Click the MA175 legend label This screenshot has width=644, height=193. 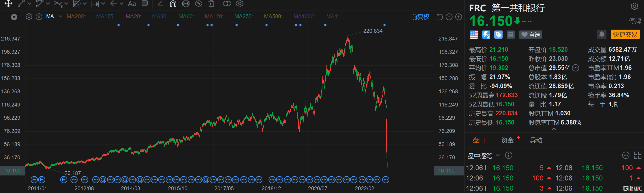[x=105, y=17]
